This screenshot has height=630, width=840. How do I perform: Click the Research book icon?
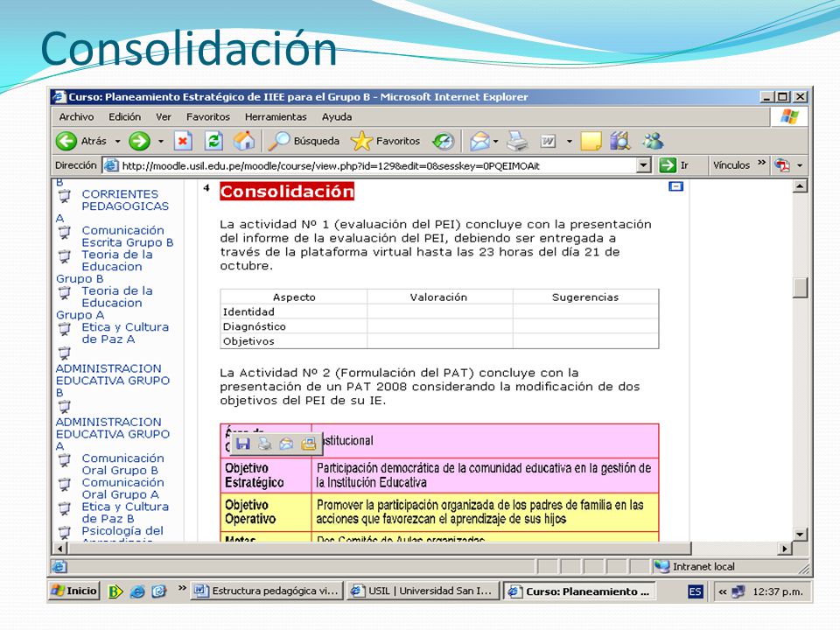(x=620, y=141)
